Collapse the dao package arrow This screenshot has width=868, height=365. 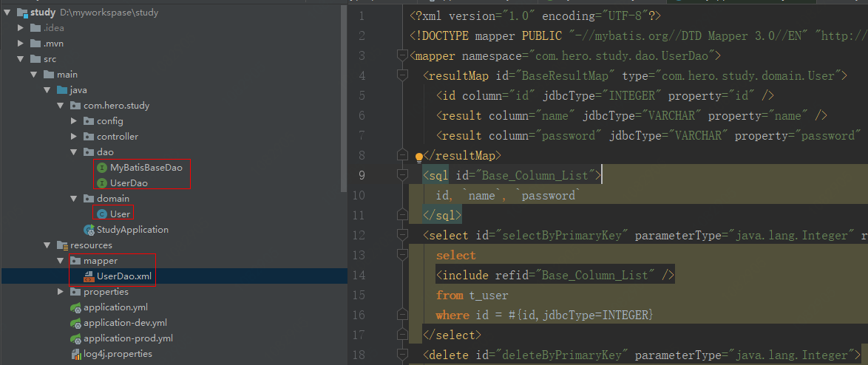pyautogui.click(x=74, y=151)
